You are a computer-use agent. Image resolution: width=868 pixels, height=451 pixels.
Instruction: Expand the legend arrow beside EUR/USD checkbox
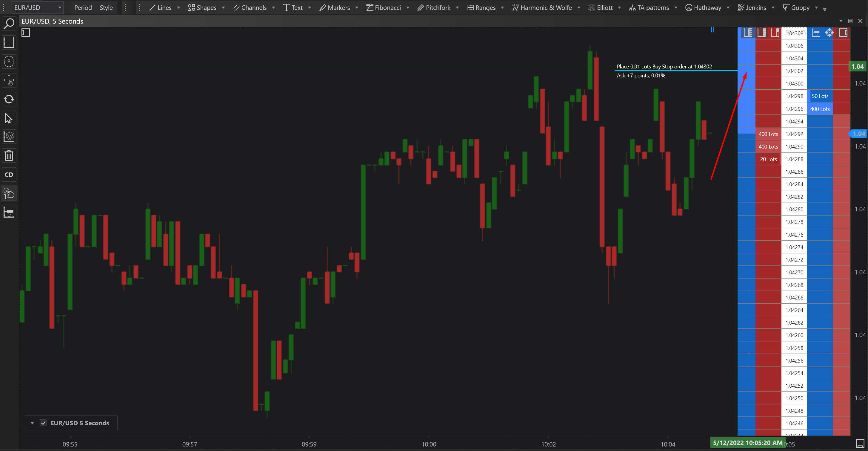tap(32, 423)
